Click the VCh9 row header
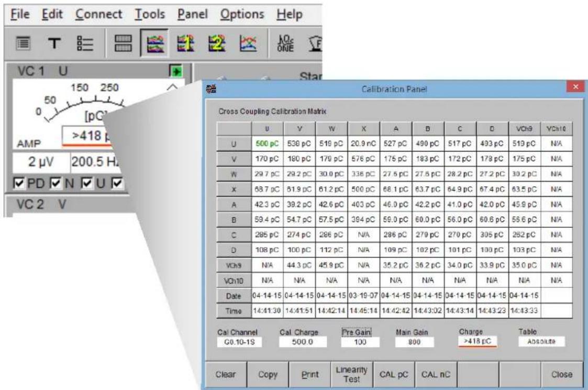This screenshot has width=588, height=390. coord(234,265)
